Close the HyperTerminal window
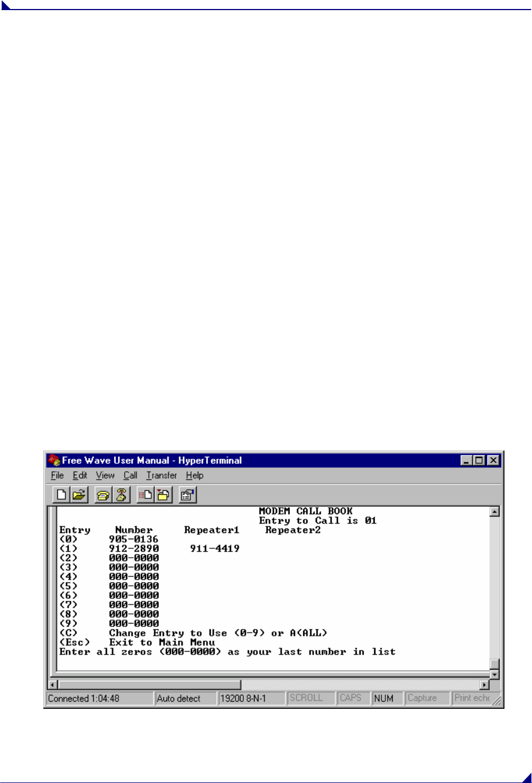Viewport: 532px width, 783px height. click(x=493, y=460)
